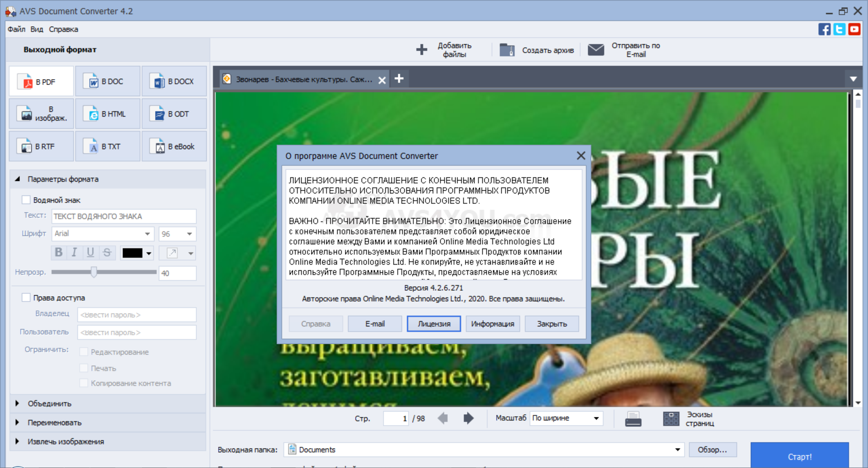Open the document tabs list arrow

853,79
